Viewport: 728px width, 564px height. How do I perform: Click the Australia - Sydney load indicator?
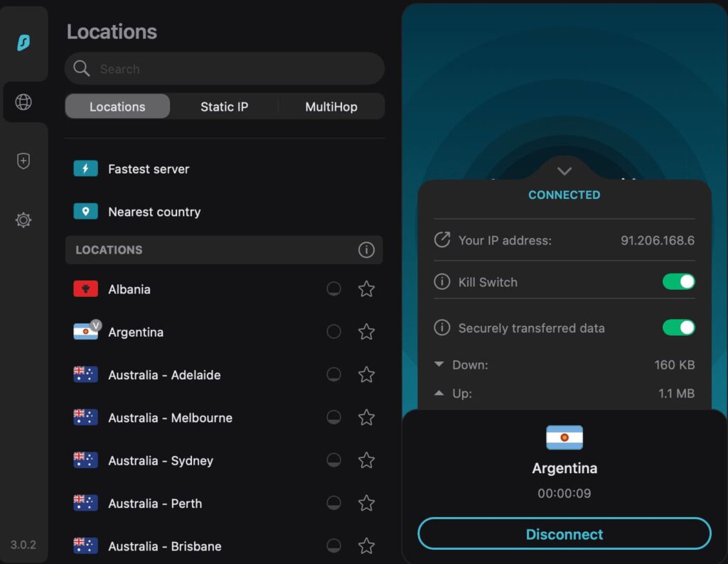[334, 460]
